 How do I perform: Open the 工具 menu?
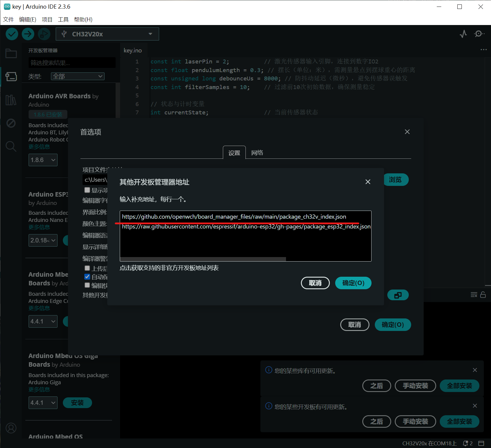[x=63, y=19]
